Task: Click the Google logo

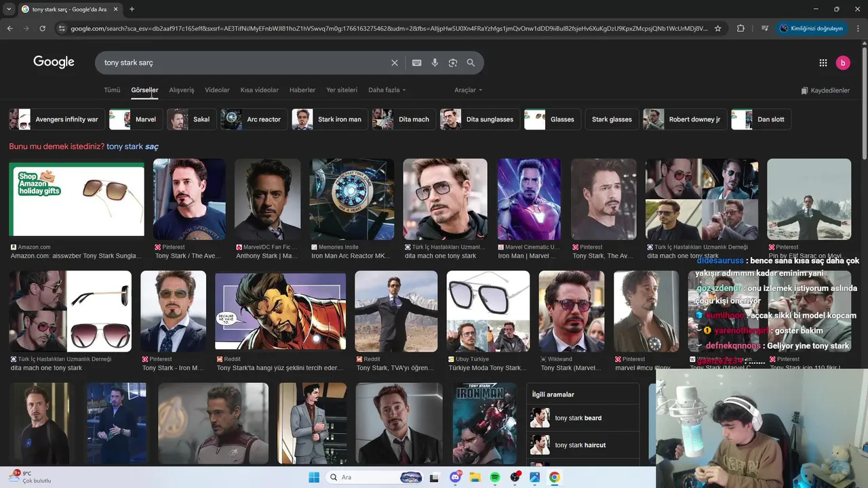Action: tap(54, 62)
